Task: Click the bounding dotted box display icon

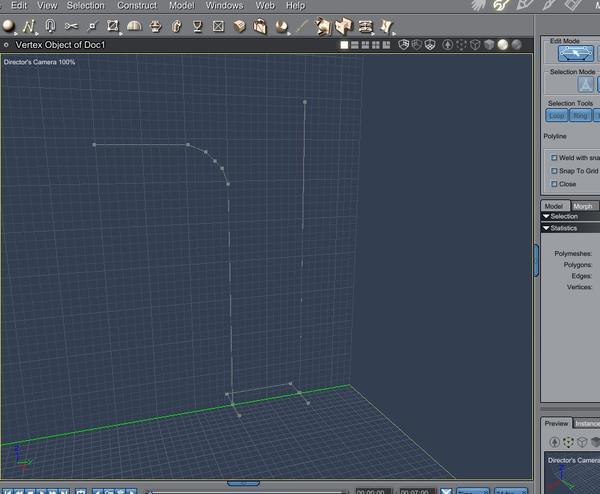Action: (x=461, y=45)
